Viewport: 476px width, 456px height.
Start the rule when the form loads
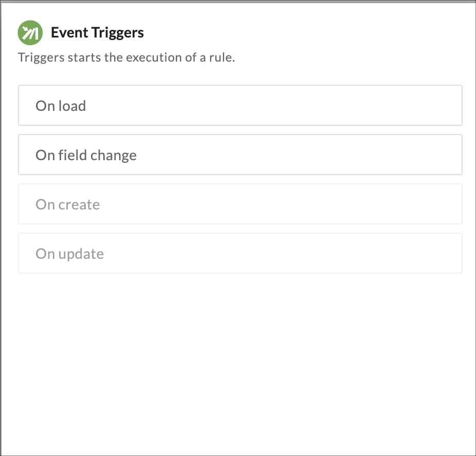(x=240, y=105)
